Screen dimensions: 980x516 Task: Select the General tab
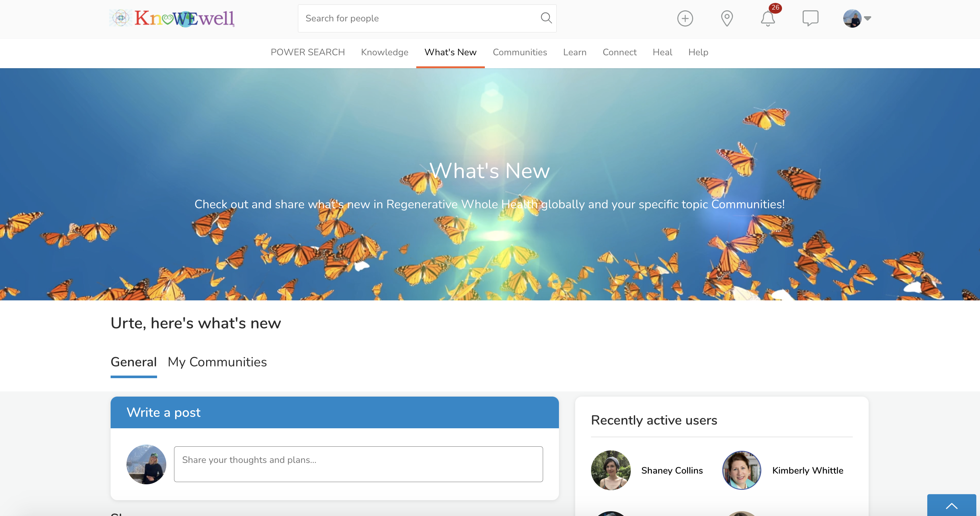point(133,362)
